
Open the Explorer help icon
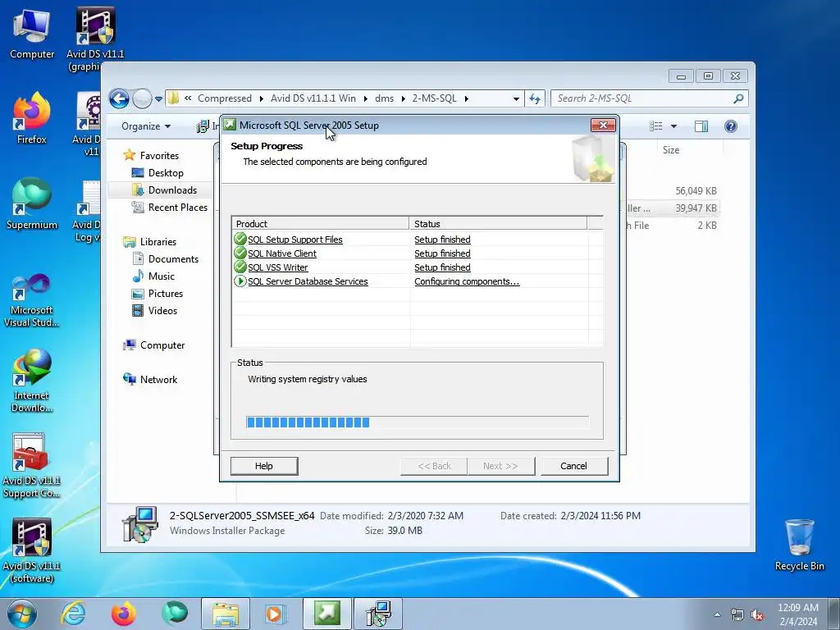click(x=730, y=126)
